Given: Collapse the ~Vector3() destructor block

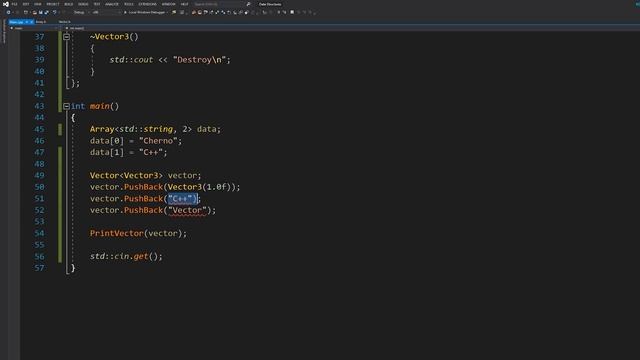Looking at the screenshot, I should (66, 37).
